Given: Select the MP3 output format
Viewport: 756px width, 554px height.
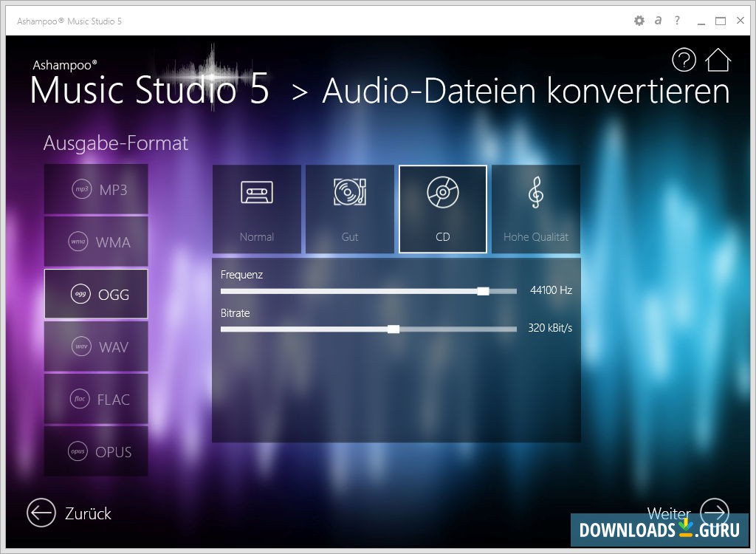Looking at the screenshot, I should coord(96,189).
